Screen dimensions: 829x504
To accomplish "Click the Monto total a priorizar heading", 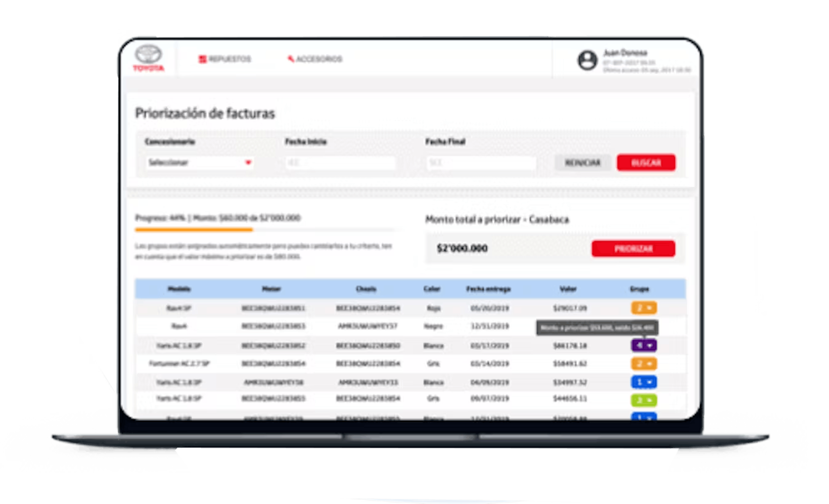I will 497,219.
